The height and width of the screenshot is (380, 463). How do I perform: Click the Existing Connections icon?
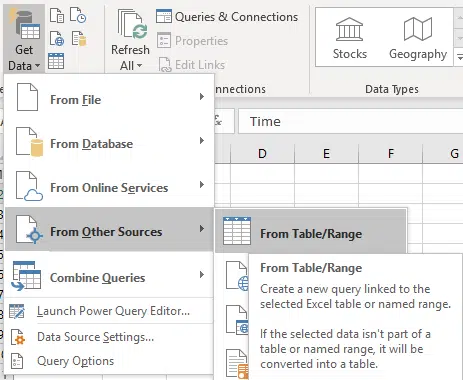(79, 38)
